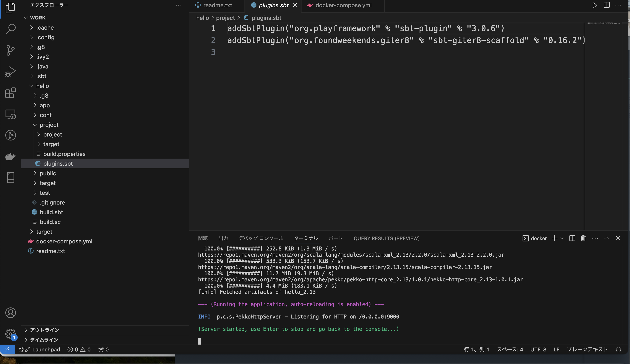This screenshot has width=630, height=364.
Task: Expand the public folder
Action: pos(105,173)
